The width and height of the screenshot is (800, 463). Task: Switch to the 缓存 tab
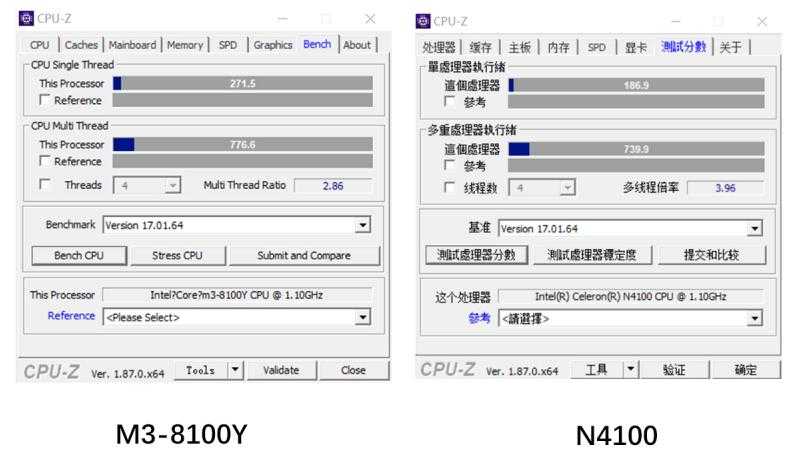pyautogui.click(x=480, y=47)
